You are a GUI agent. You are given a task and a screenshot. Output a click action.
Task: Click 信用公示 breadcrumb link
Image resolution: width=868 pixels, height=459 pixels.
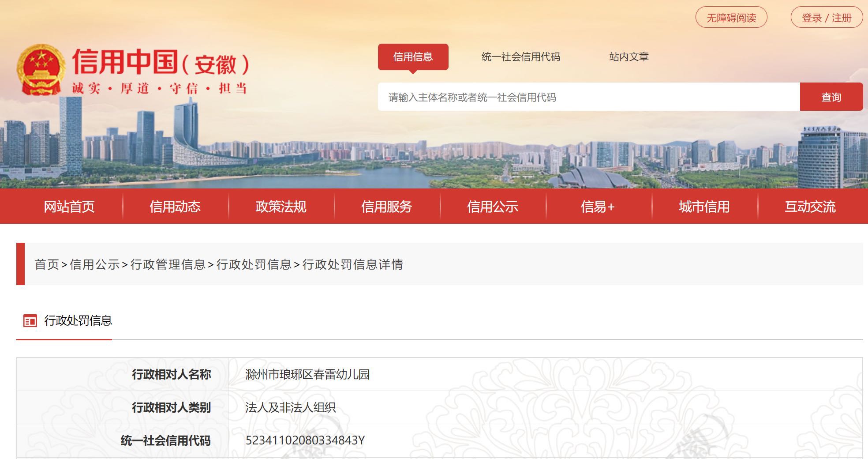[95, 264]
